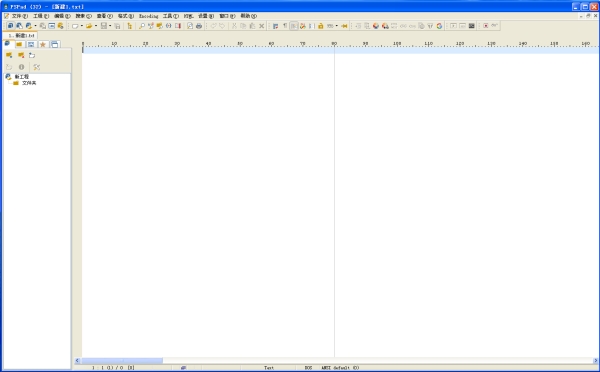Expand the dropdown arrow beside project icons
This screenshot has height=372, width=600.
click(x=35, y=26)
